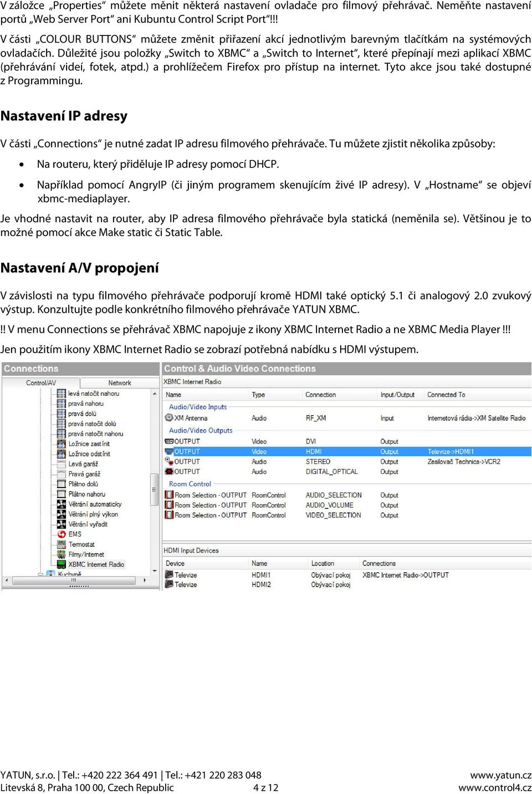
Task: Click the Televize icon in HDMI2 row
Action: (x=169, y=584)
